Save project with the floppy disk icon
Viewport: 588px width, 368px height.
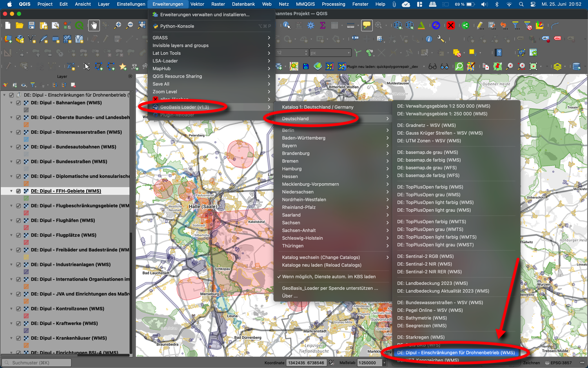tap(31, 26)
